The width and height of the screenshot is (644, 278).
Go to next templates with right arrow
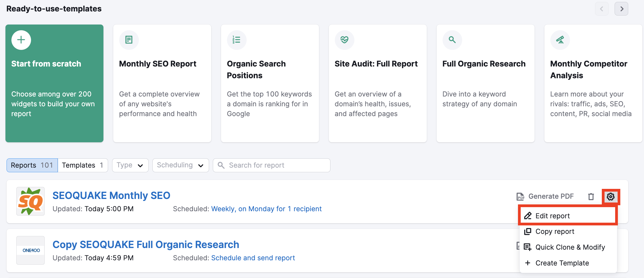[621, 9]
